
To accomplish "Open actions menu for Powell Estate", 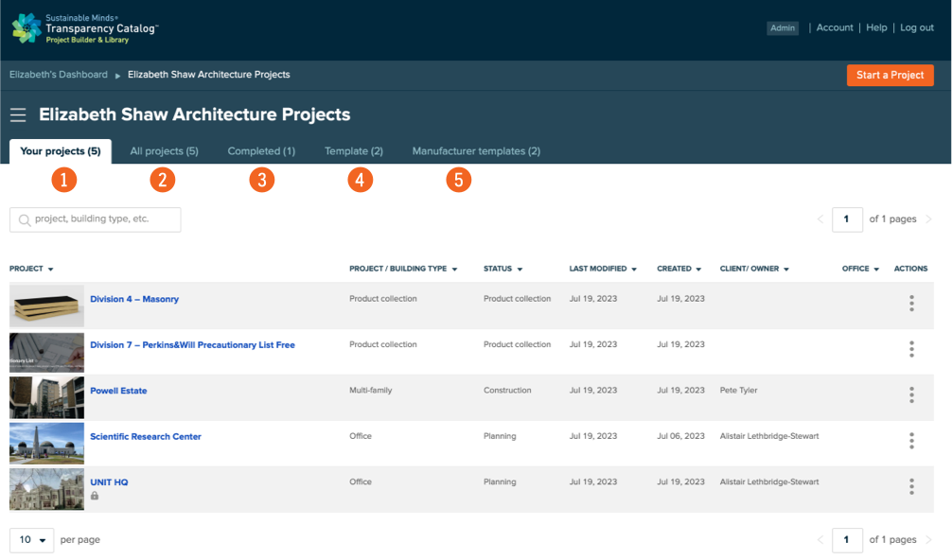I will coord(911,395).
